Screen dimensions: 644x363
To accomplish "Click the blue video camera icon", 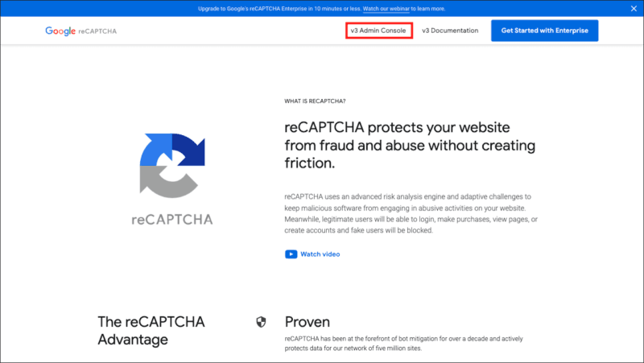I will tap(291, 254).
